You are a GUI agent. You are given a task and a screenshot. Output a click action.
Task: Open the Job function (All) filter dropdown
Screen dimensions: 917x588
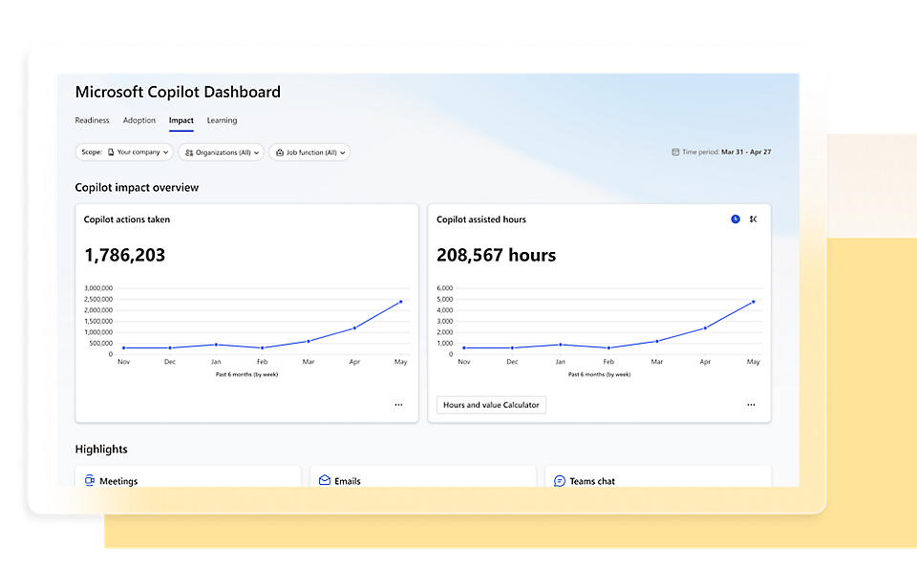click(309, 152)
